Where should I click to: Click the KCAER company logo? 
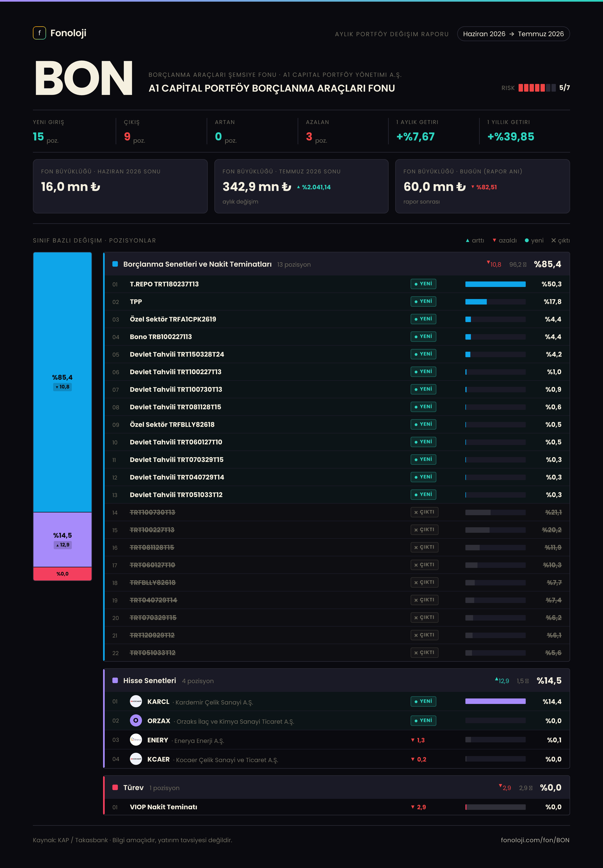tap(136, 759)
